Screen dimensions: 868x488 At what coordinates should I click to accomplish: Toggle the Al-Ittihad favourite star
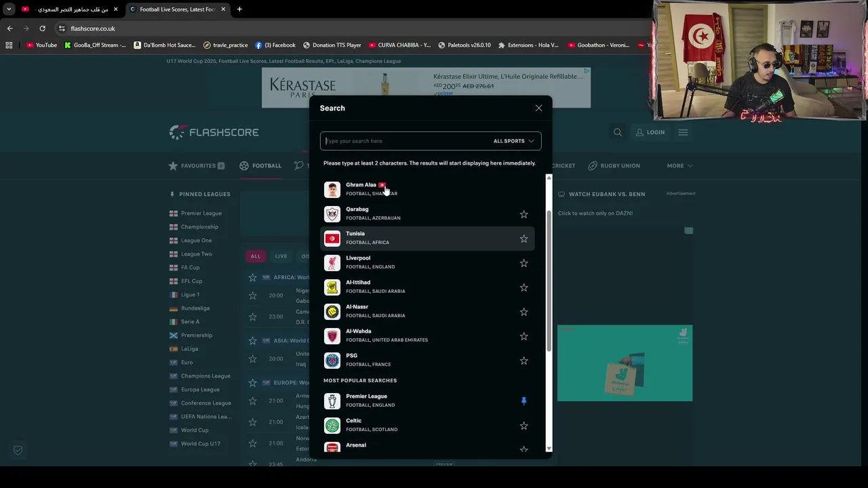coord(524,287)
